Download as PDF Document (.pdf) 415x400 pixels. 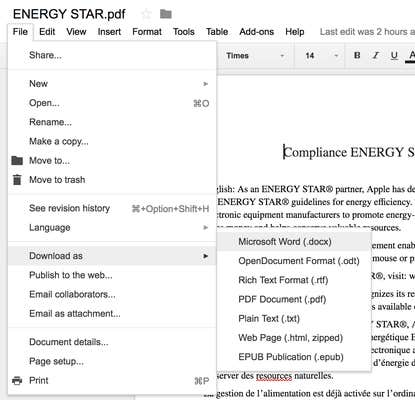(x=294, y=299)
